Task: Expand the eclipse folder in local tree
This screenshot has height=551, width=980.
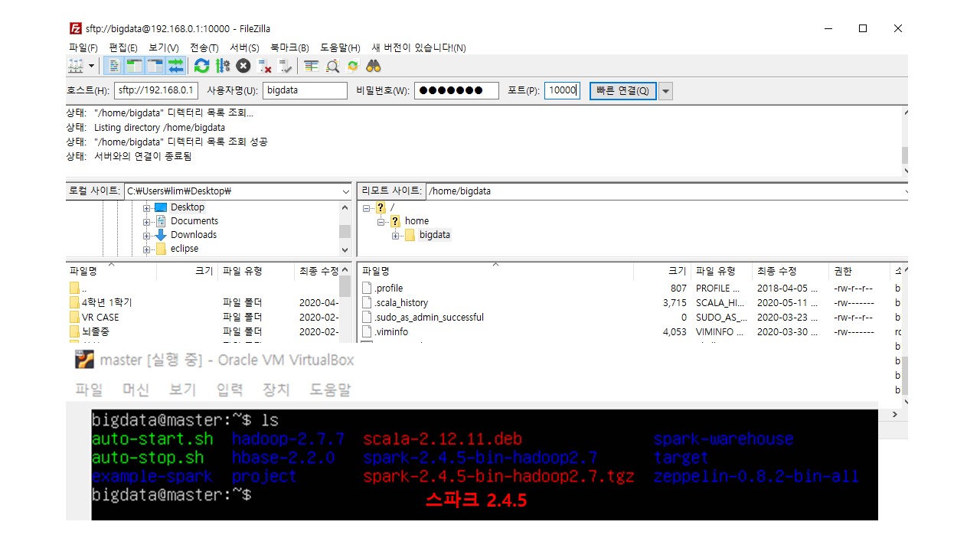Action: (x=146, y=249)
